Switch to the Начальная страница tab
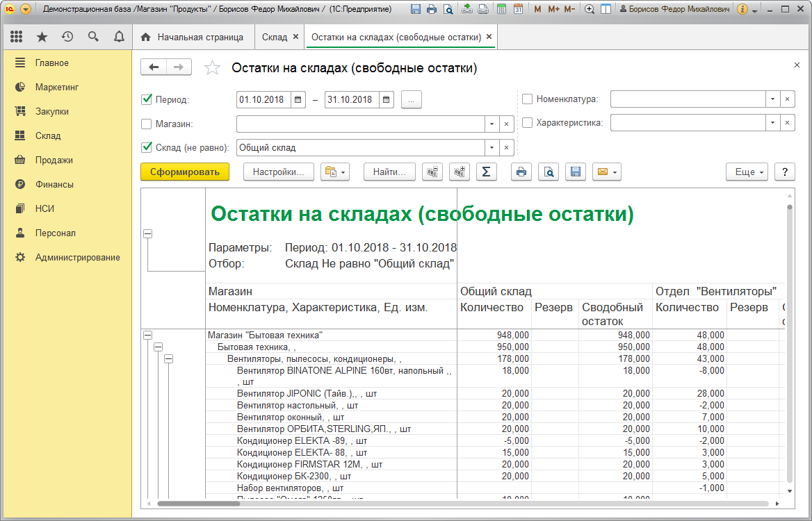 click(194, 38)
